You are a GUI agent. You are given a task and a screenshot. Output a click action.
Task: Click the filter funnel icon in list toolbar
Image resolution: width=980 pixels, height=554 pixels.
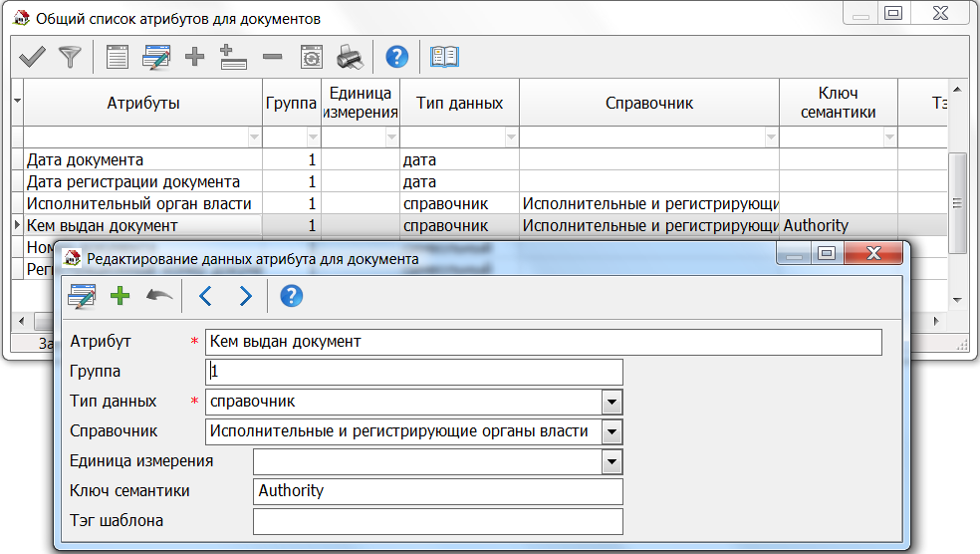(69, 57)
